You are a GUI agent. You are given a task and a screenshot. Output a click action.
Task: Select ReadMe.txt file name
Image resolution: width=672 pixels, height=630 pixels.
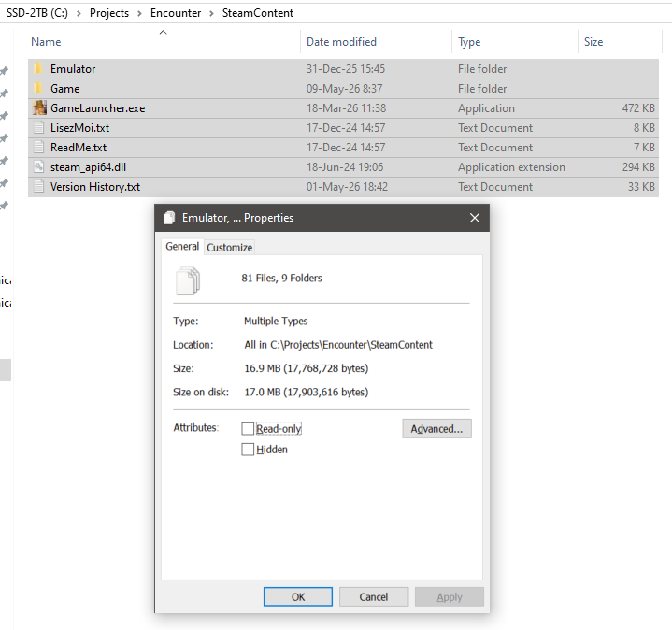(79, 148)
